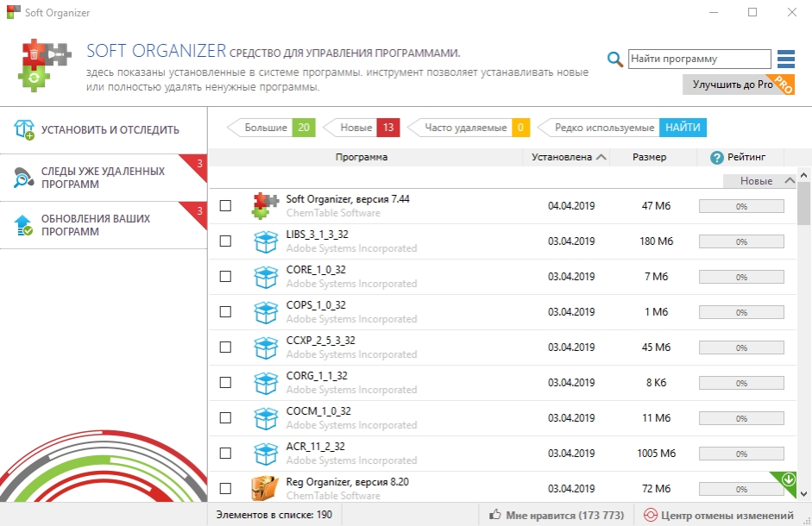Screen dimensions: 812x526
Task: Open УСТАНОВИТЬ И ОТСЛЕДИТЬ section
Action: tap(104, 130)
